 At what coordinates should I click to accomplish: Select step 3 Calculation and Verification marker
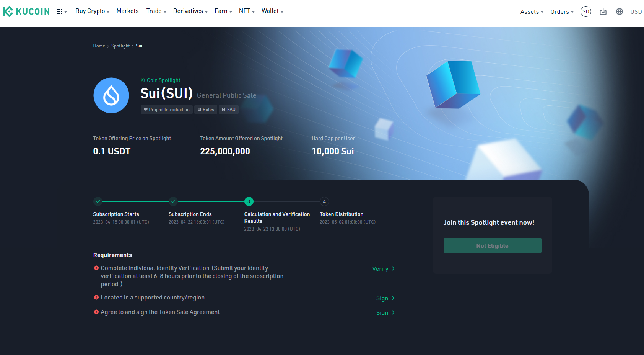point(249,201)
